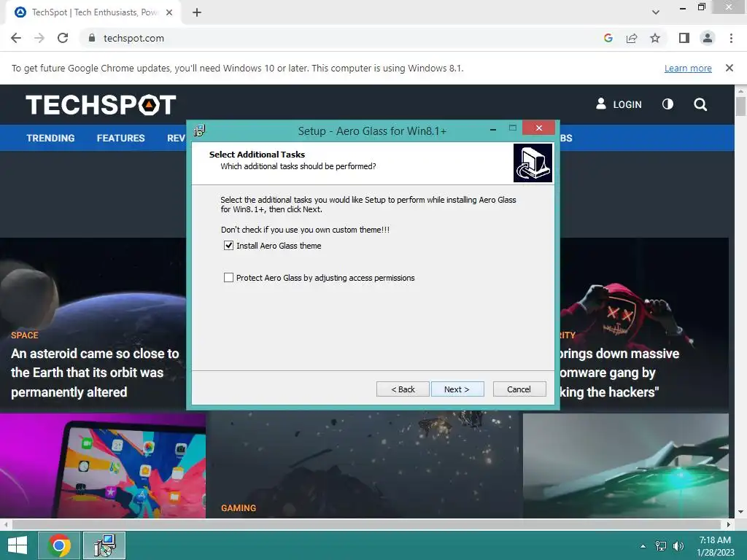Go Back in the Setup wizard
The image size is (747, 560).
click(x=403, y=389)
